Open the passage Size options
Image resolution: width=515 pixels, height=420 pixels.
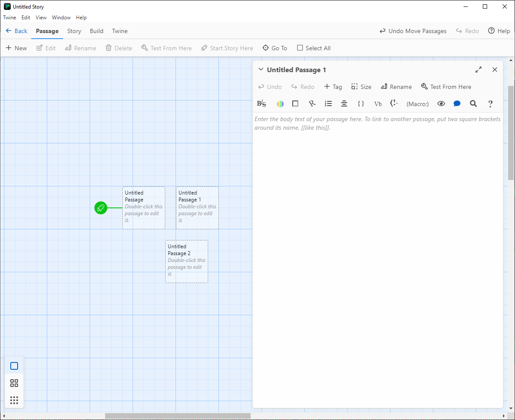[x=361, y=87]
